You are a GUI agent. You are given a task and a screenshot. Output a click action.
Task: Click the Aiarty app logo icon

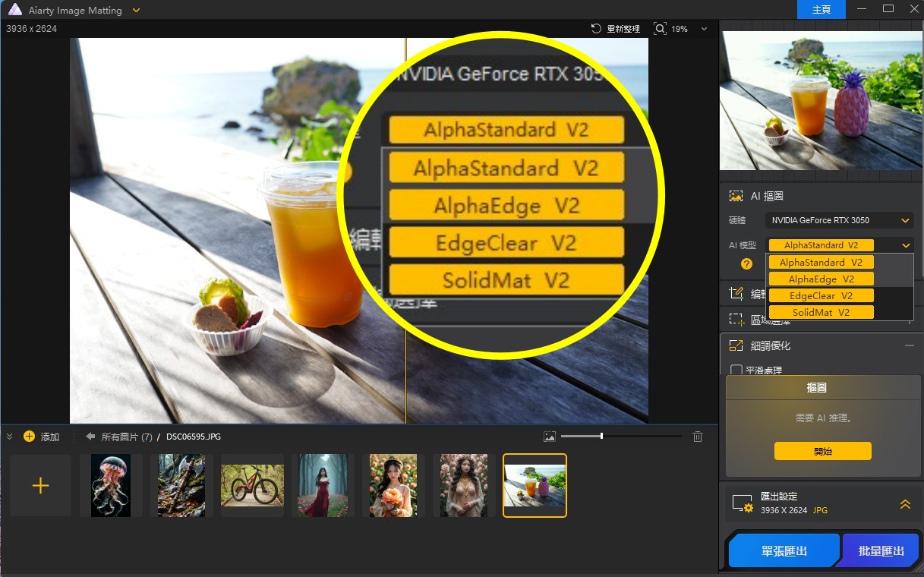[14, 11]
